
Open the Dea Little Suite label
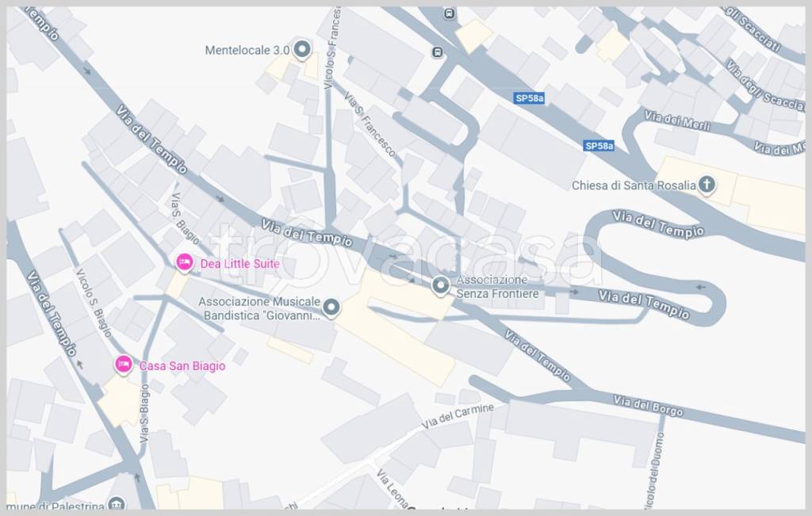(x=239, y=263)
